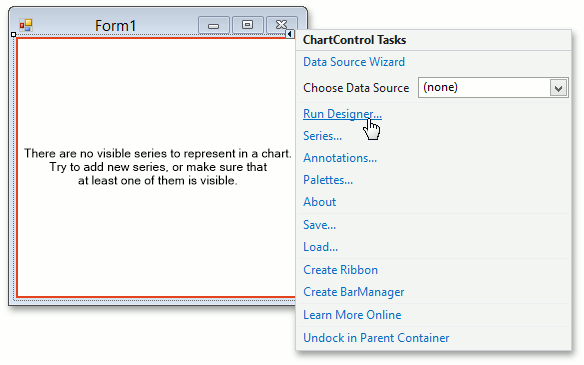Image resolution: width=584 pixels, height=365 pixels.
Task: Click the (none) data source combo box
Action: (493, 88)
